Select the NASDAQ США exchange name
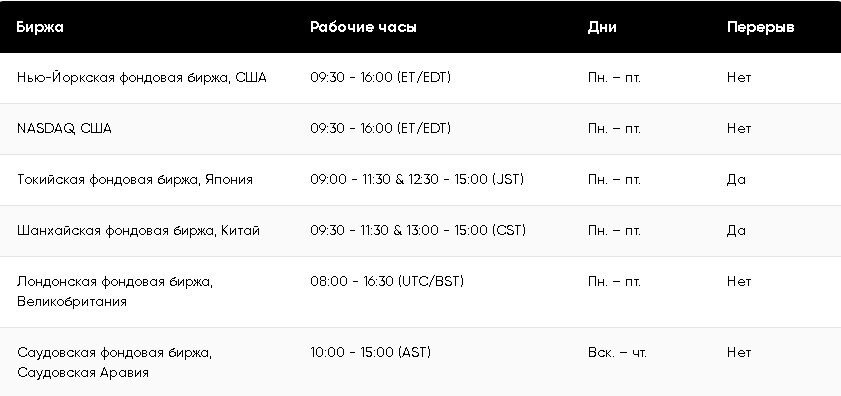 pos(64,129)
